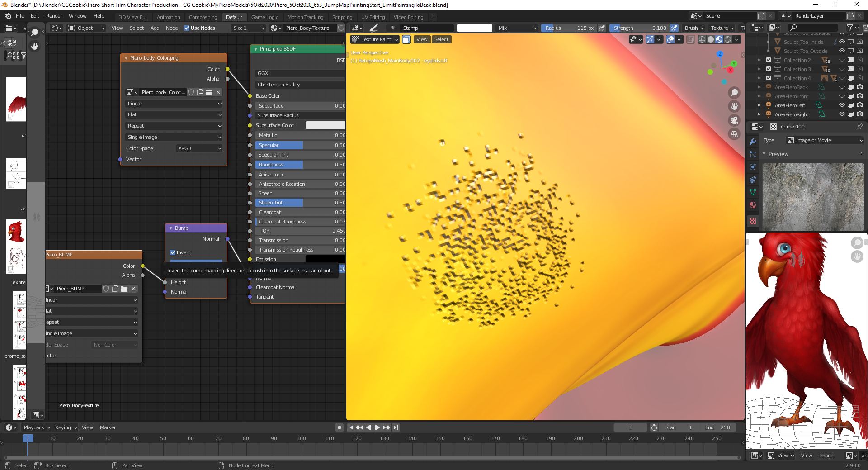The image size is (868, 470).
Task: Click the white brush color swatch
Action: pos(474,28)
